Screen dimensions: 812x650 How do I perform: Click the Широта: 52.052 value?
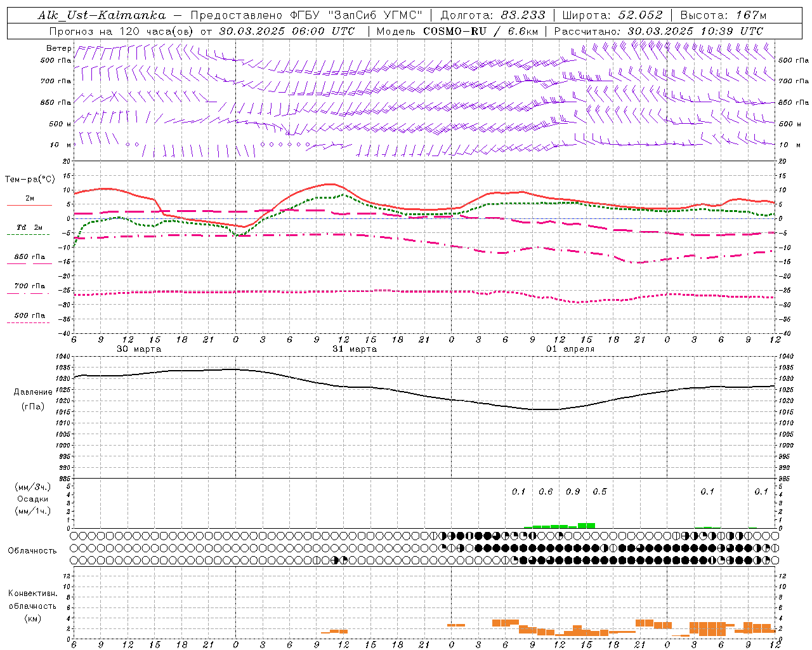coord(613,15)
